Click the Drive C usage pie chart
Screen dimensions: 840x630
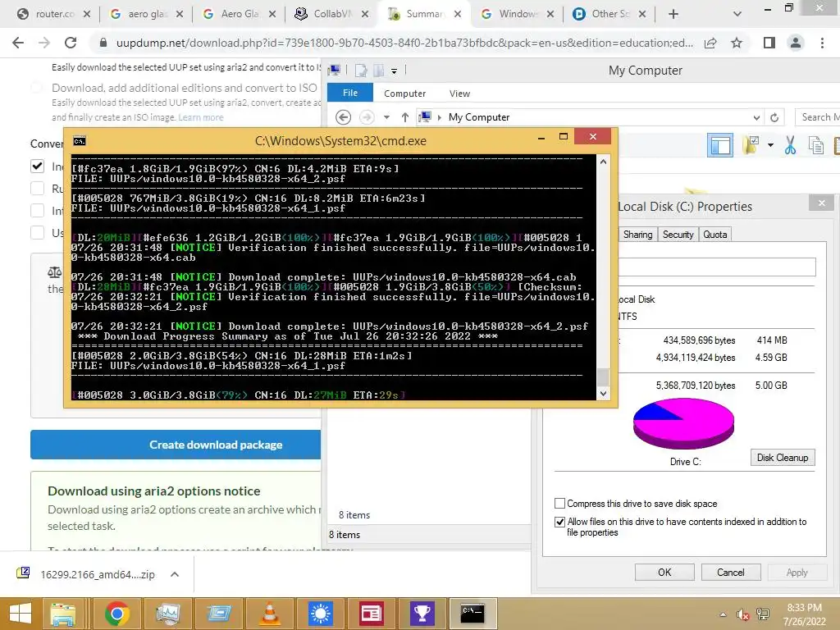point(683,423)
